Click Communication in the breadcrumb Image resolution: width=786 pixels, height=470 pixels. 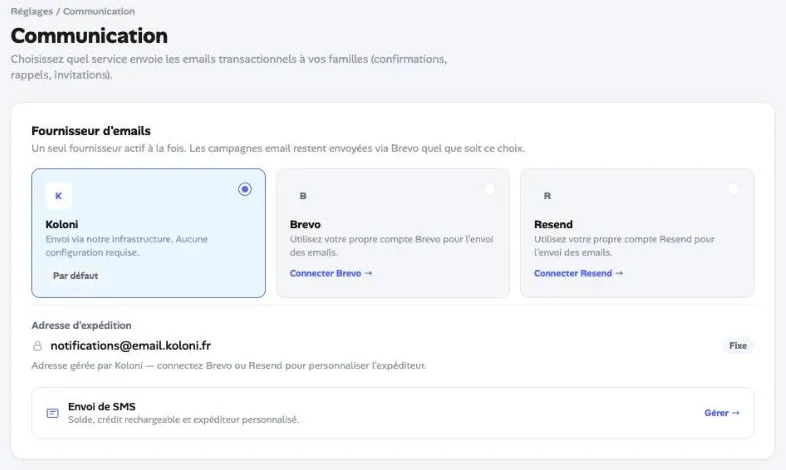[99, 11]
